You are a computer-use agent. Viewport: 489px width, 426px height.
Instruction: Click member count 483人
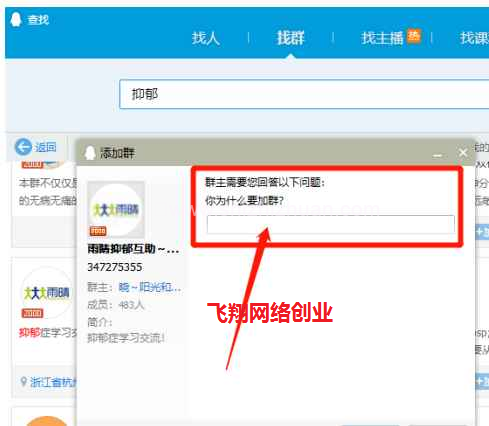point(131,305)
